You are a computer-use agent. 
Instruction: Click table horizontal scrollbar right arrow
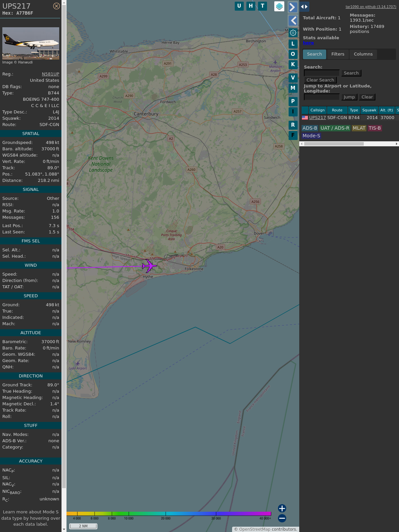(x=396, y=144)
